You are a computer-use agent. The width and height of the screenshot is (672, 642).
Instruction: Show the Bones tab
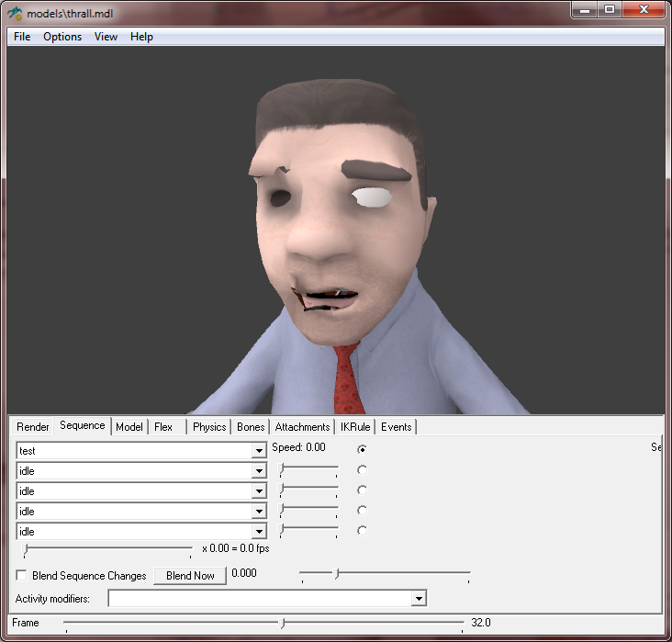click(251, 427)
